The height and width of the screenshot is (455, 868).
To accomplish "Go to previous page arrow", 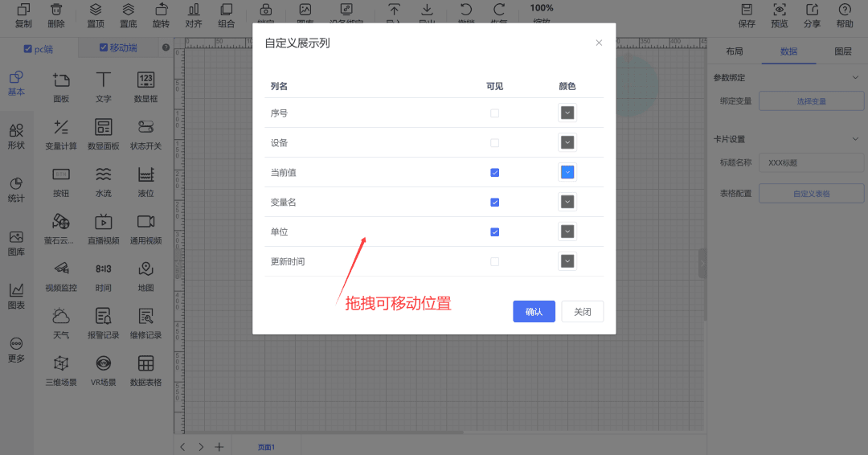I will tap(182, 447).
